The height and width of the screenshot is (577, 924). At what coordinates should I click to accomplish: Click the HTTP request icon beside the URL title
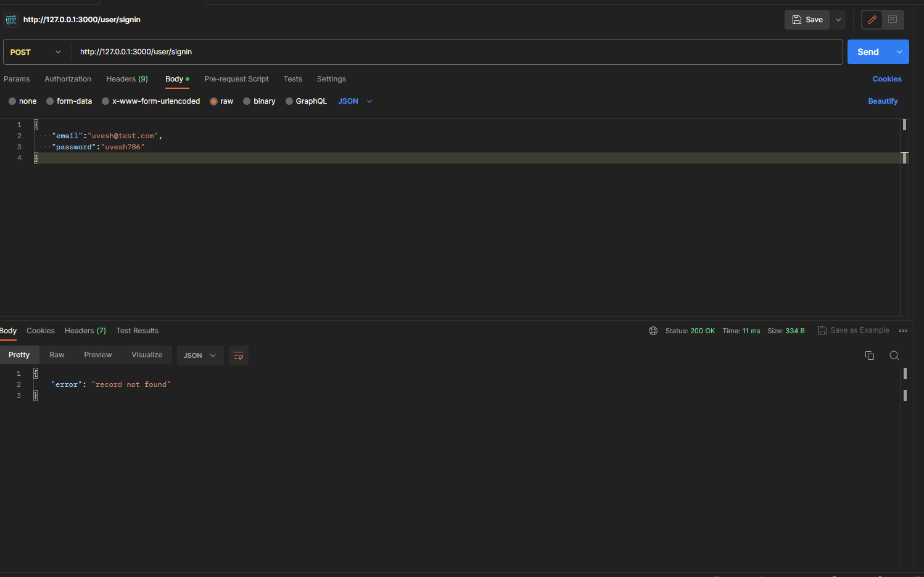click(x=10, y=19)
